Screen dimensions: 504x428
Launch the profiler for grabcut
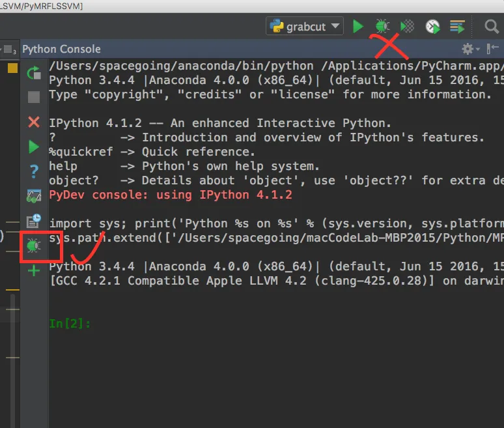(432, 27)
